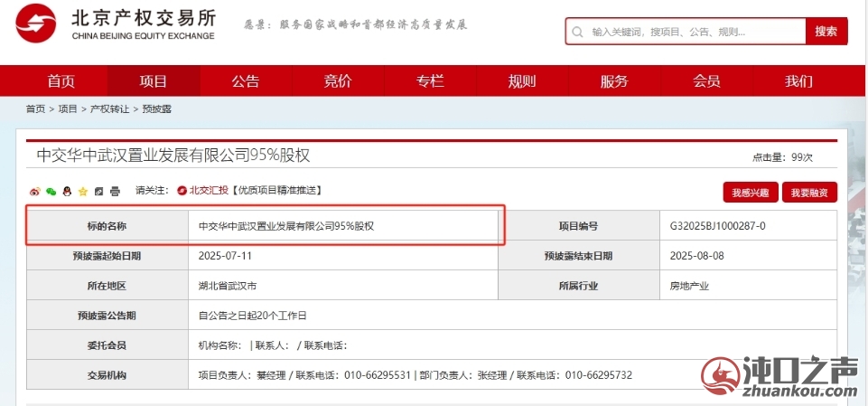Follow the 北交汇投 link
868x406 pixels.
[209, 191]
